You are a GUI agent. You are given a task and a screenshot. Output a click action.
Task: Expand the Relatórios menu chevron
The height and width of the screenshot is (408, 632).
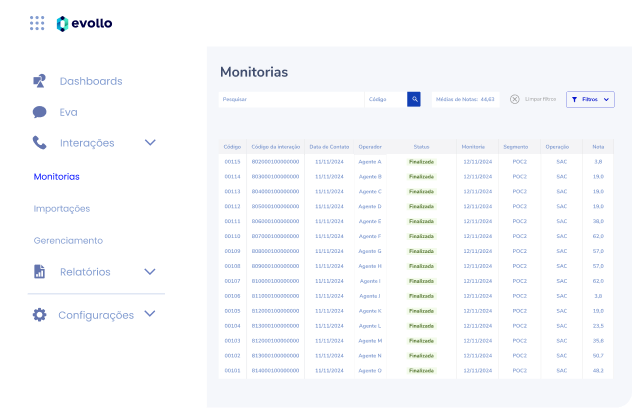click(150, 272)
